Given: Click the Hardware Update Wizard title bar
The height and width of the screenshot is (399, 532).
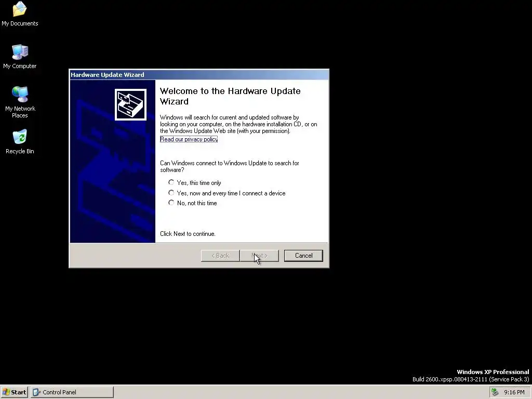Looking at the screenshot, I should click(199, 75).
